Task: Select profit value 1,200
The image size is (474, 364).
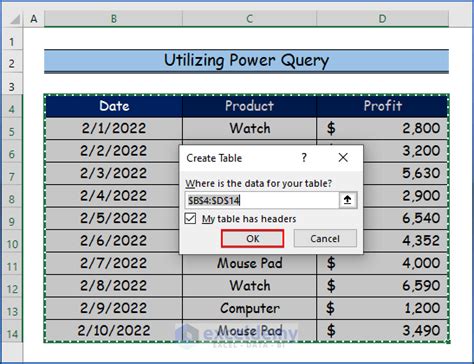Action: tap(382, 308)
